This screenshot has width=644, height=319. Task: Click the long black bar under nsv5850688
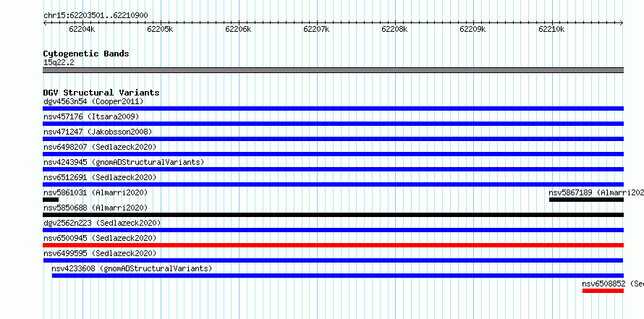(333, 215)
